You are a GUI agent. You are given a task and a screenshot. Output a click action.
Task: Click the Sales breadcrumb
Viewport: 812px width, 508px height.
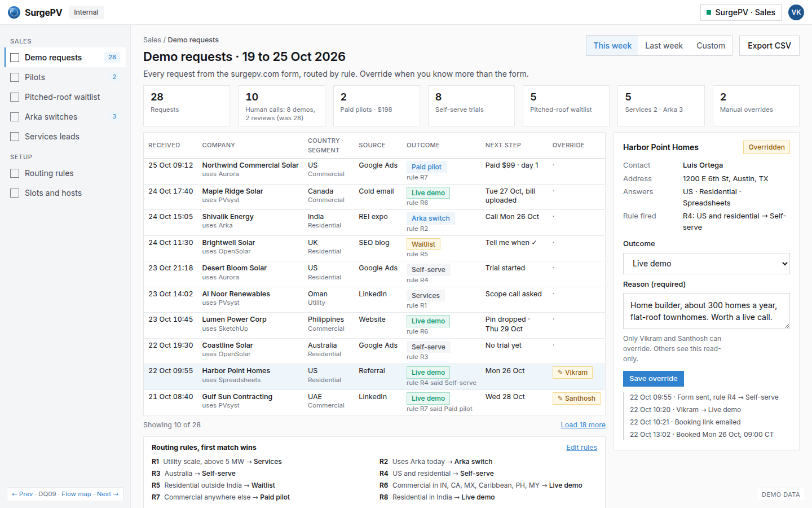click(152, 40)
